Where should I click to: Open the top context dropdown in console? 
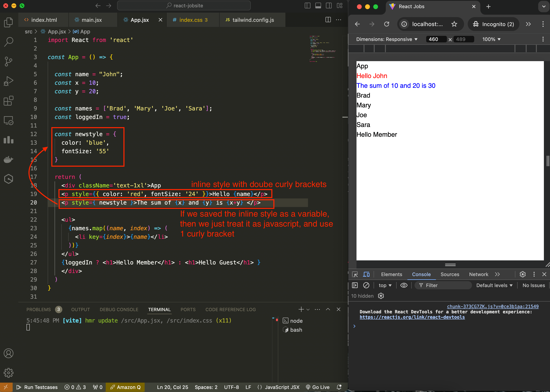[385, 285]
